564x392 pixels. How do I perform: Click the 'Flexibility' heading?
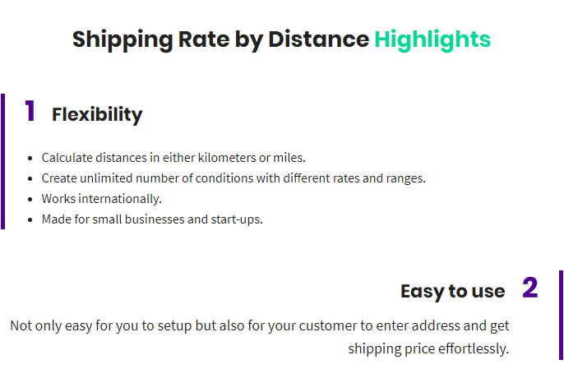click(97, 115)
